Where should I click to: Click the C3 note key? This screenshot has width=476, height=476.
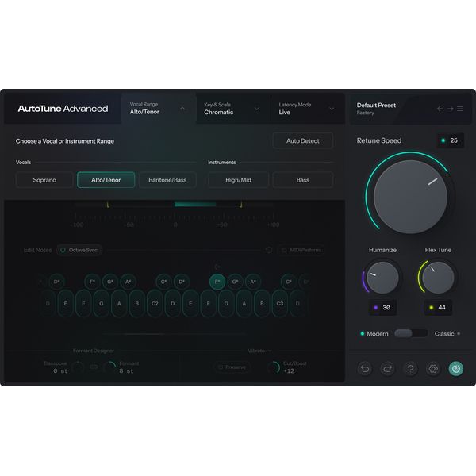280,303
